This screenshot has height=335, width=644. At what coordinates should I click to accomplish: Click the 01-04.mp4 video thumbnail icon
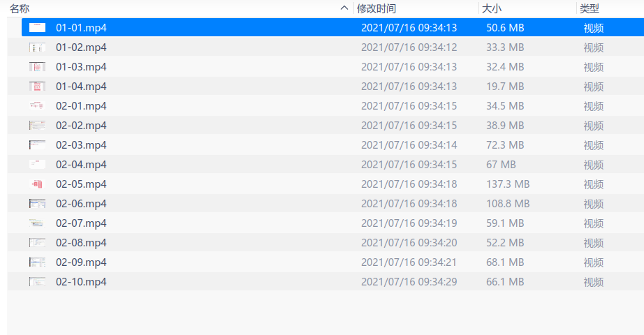38,87
